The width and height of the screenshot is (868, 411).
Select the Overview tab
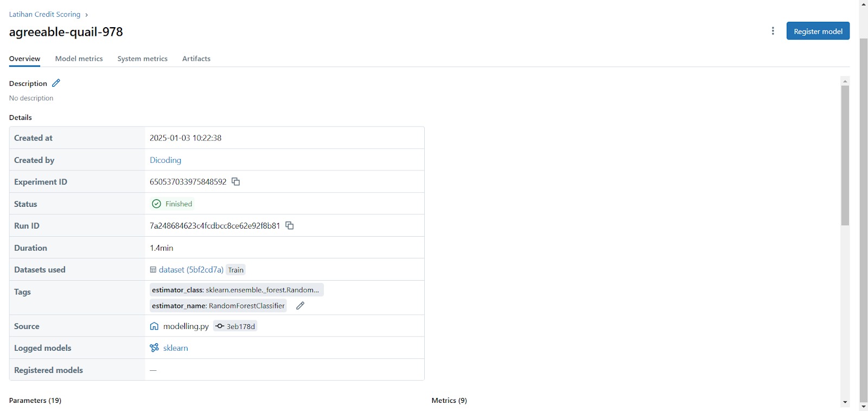pos(24,59)
